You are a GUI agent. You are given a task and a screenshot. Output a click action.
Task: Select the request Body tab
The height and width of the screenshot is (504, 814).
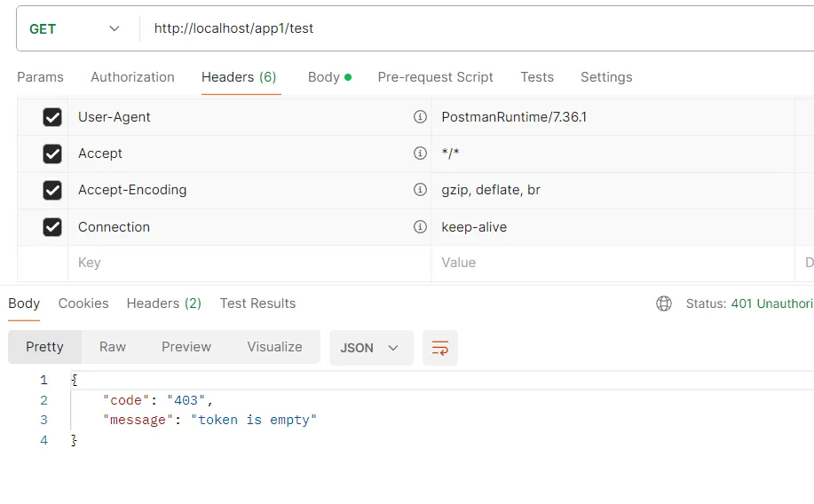click(x=324, y=77)
